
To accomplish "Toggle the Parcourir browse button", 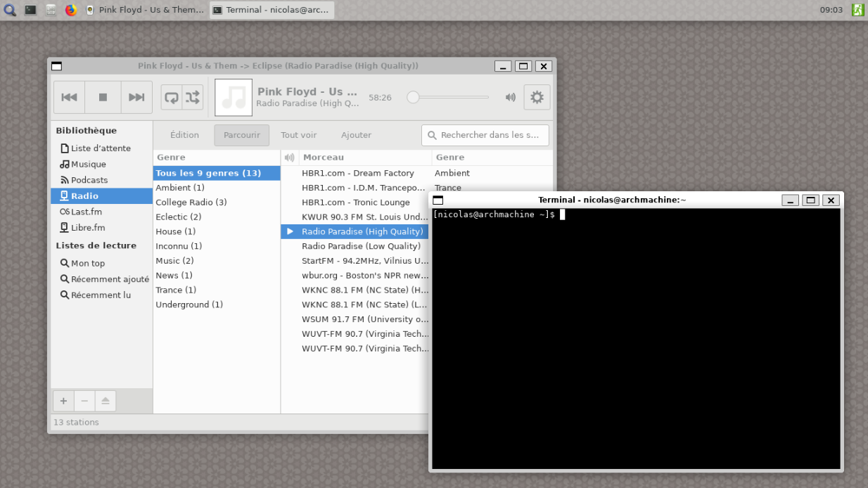I will click(242, 135).
